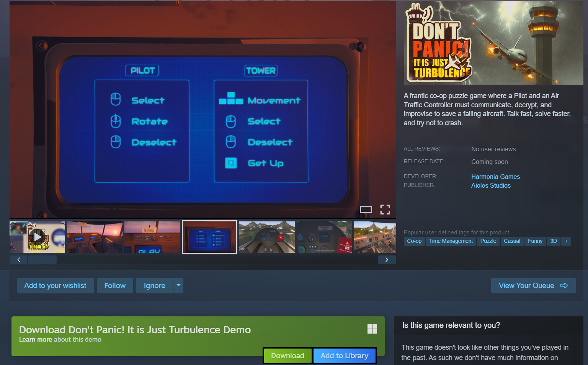Image resolution: width=588 pixels, height=365 pixels.
Task: Click the 'PUBLISHER:' label
Action: [x=419, y=185]
